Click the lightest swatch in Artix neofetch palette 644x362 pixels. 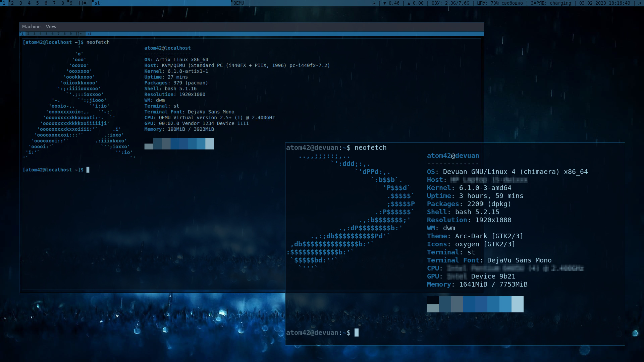tap(210, 143)
